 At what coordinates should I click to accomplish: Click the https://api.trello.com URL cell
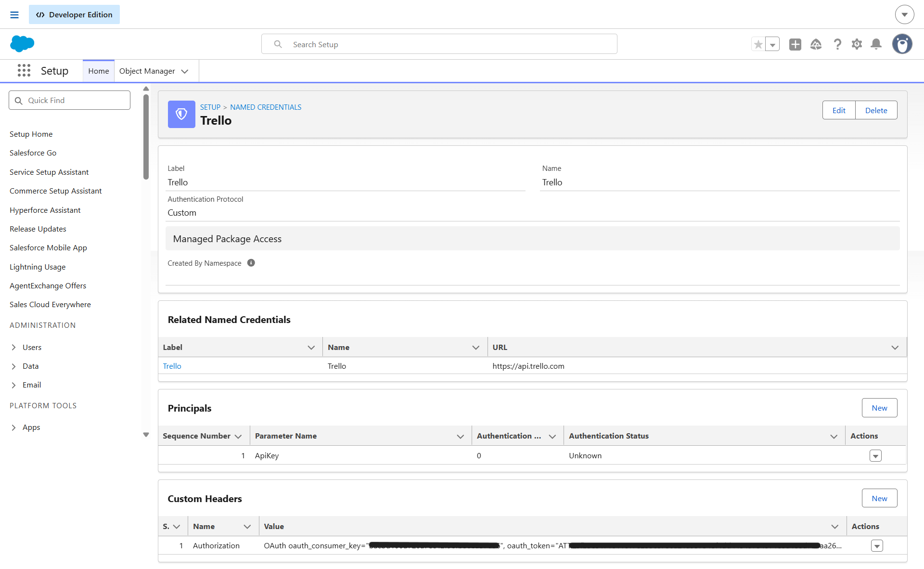point(528,366)
